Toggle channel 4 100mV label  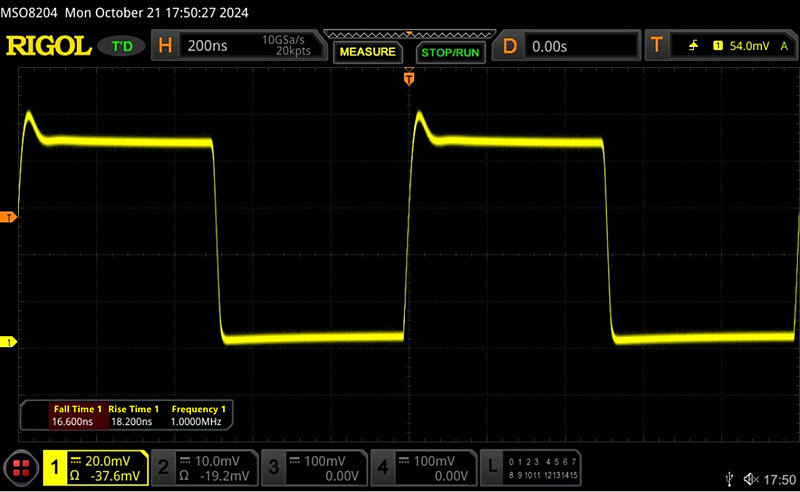pos(423,468)
